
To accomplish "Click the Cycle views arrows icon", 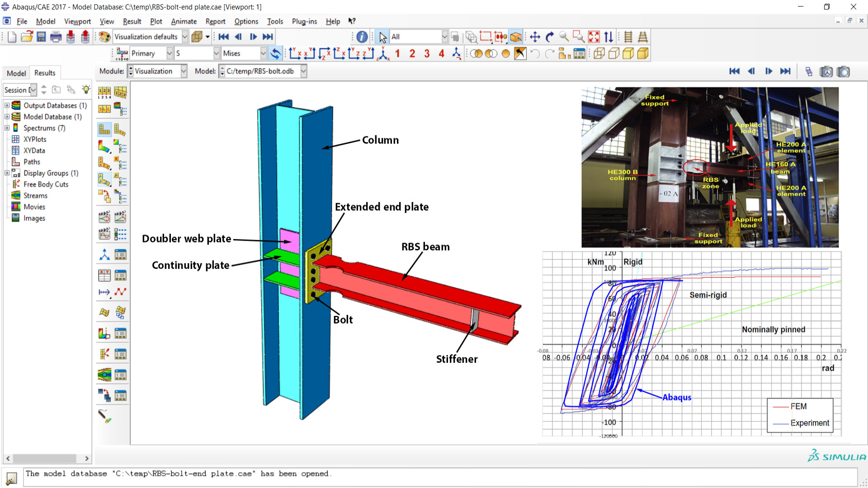I will [609, 37].
